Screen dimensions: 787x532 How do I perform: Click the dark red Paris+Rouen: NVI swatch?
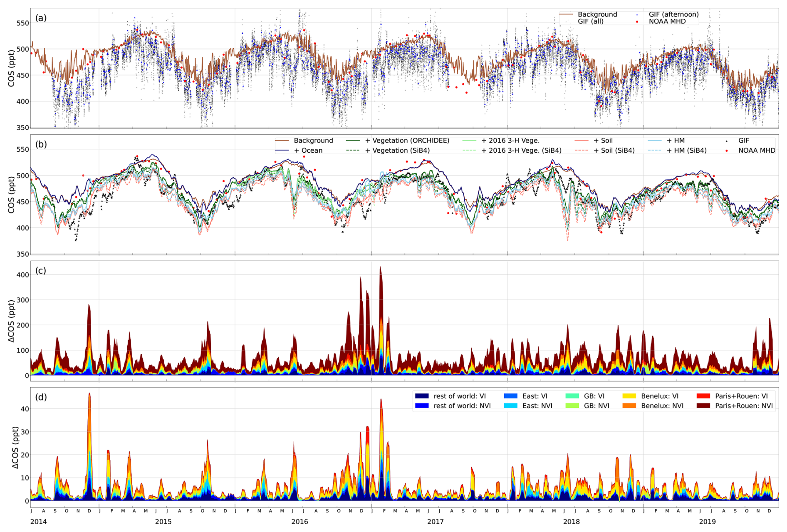[x=703, y=406]
